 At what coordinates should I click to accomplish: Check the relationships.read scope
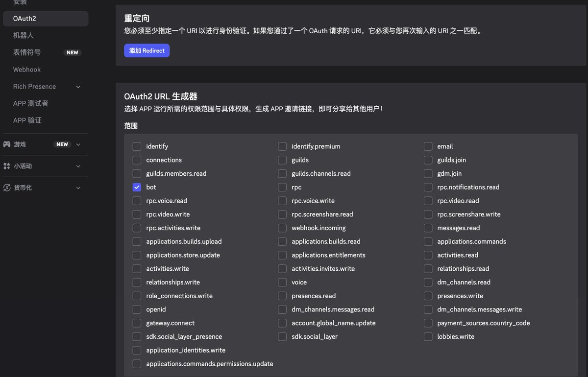pos(428,269)
